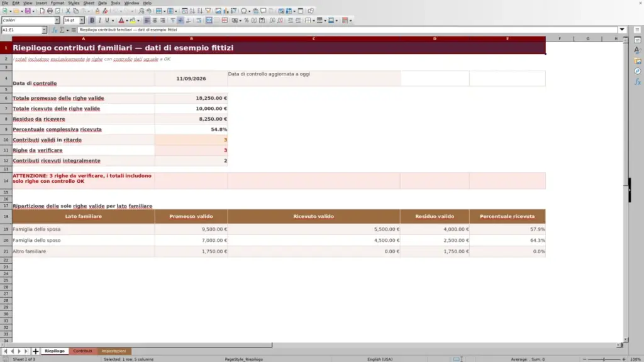The width and height of the screenshot is (644, 362).
Task: Sort ascending using the toolbar icon
Action: coord(192,11)
